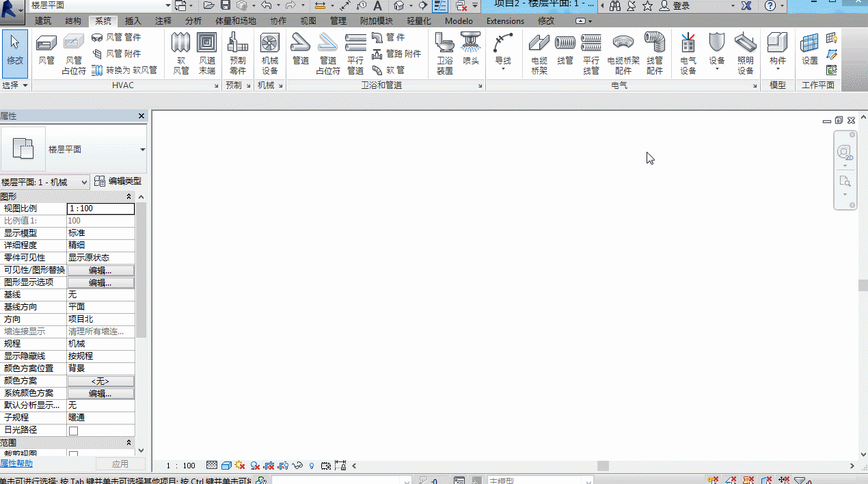Open the 视图 ribbon tab
This screenshot has height=484, width=868.
tap(308, 21)
